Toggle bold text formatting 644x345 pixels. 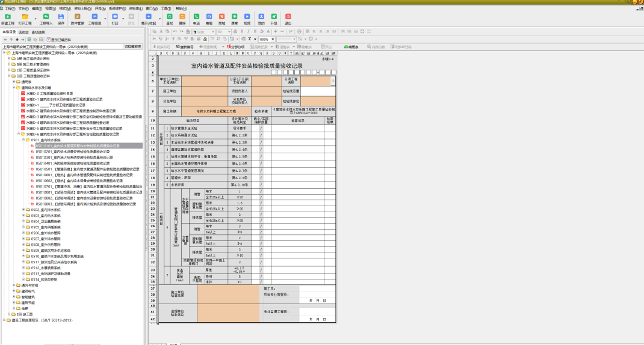coord(241,32)
